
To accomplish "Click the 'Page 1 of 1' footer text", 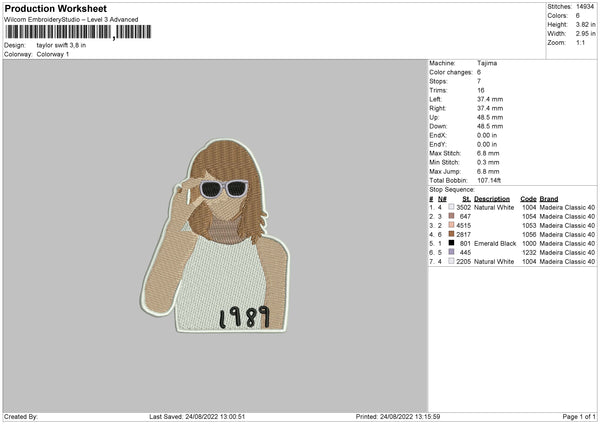I will (x=579, y=417).
